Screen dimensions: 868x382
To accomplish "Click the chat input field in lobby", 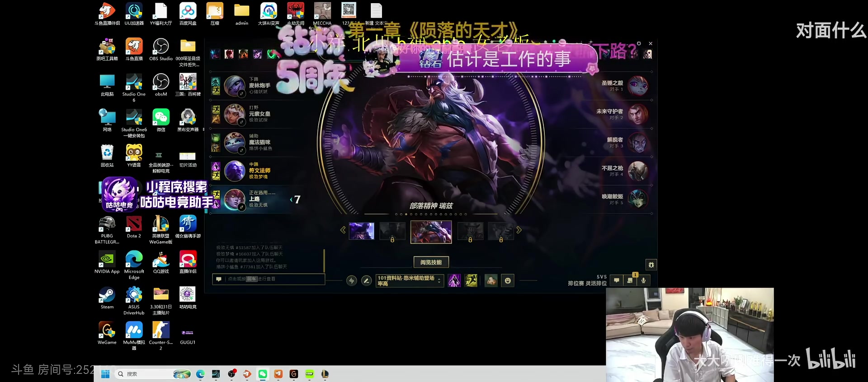I will pyautogui.click(x=269, y=279).
